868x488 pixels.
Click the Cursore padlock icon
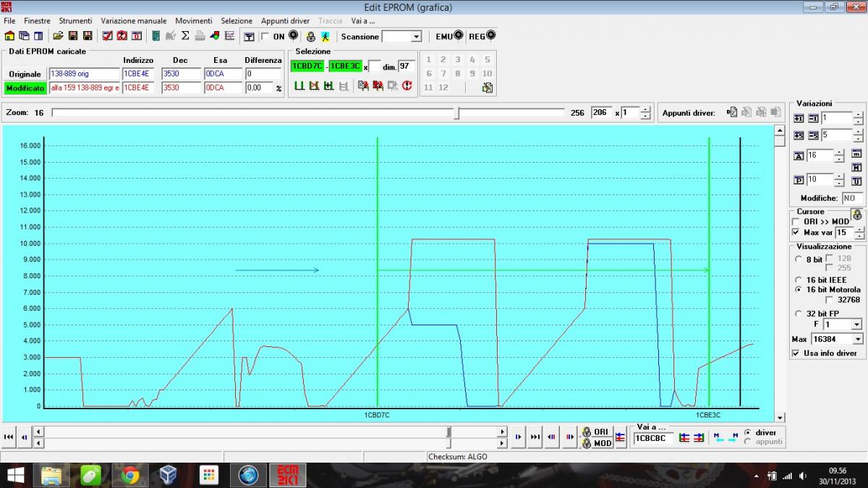click(857, 215)
